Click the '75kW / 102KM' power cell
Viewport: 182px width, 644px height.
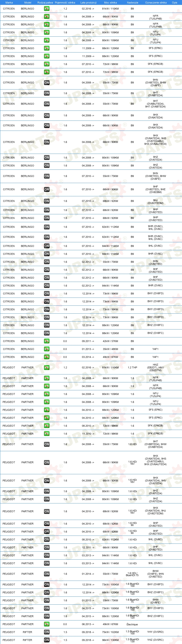(110, 632)
